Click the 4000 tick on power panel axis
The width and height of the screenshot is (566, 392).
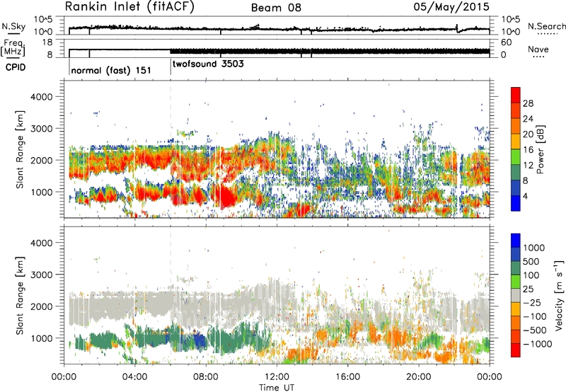pos(41,97)
